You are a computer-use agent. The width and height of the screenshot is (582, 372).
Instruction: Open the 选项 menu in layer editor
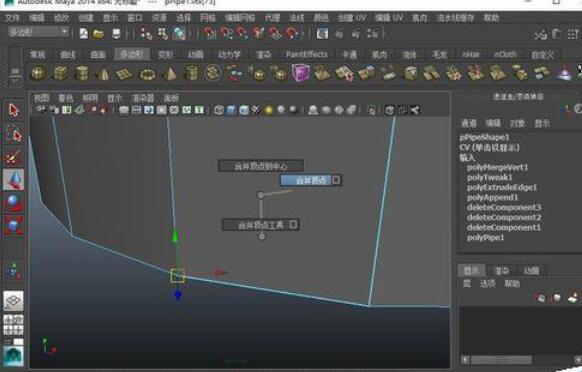[x=487, y=284]
